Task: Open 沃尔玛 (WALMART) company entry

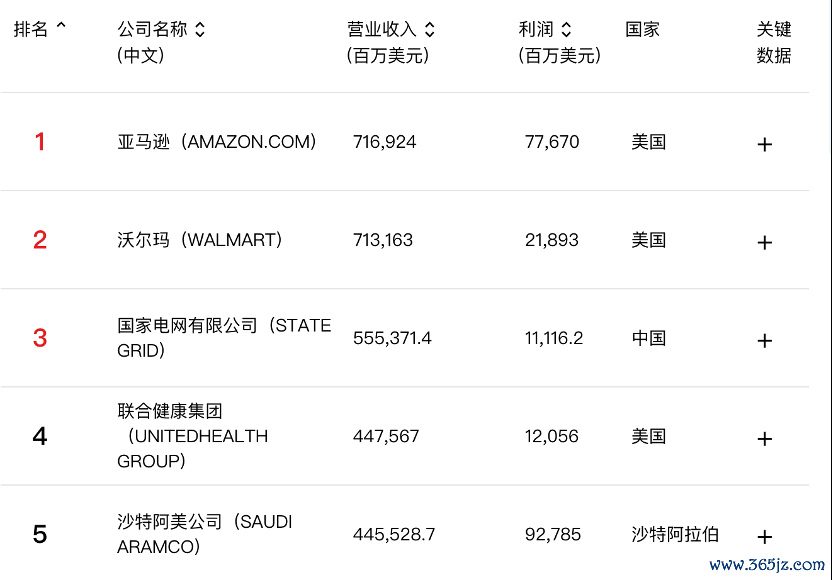Action: pos(200,240)
